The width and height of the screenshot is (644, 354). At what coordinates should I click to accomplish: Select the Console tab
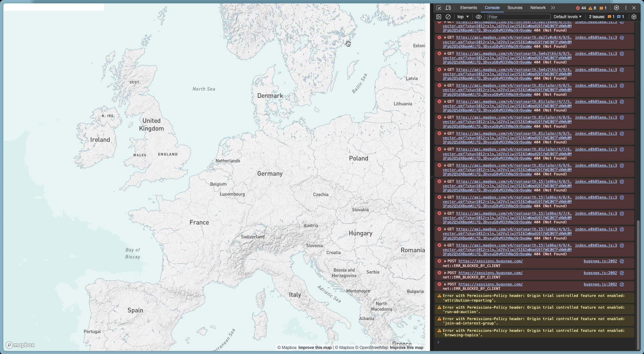click(x=492, y=8)
